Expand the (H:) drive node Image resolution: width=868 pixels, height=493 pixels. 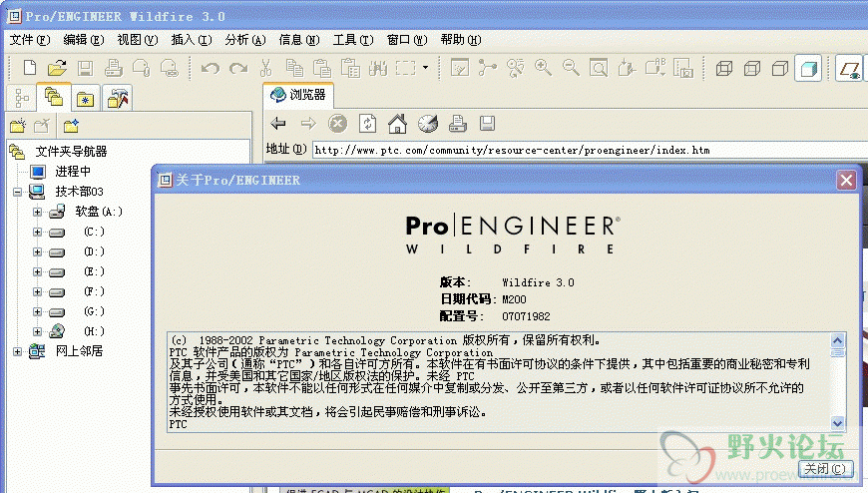coord(37,331)
